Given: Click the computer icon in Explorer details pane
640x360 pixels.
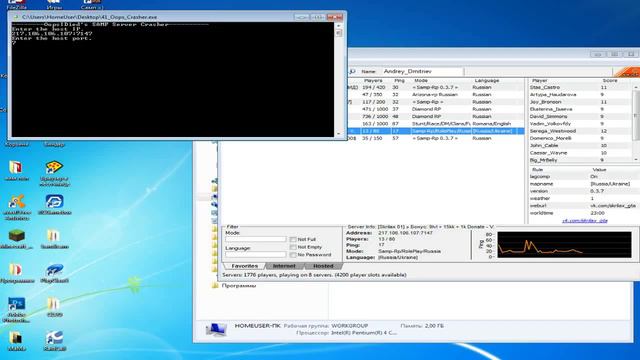Looking at the screenshot, I should pyautogui.click(x=216, y=329).
